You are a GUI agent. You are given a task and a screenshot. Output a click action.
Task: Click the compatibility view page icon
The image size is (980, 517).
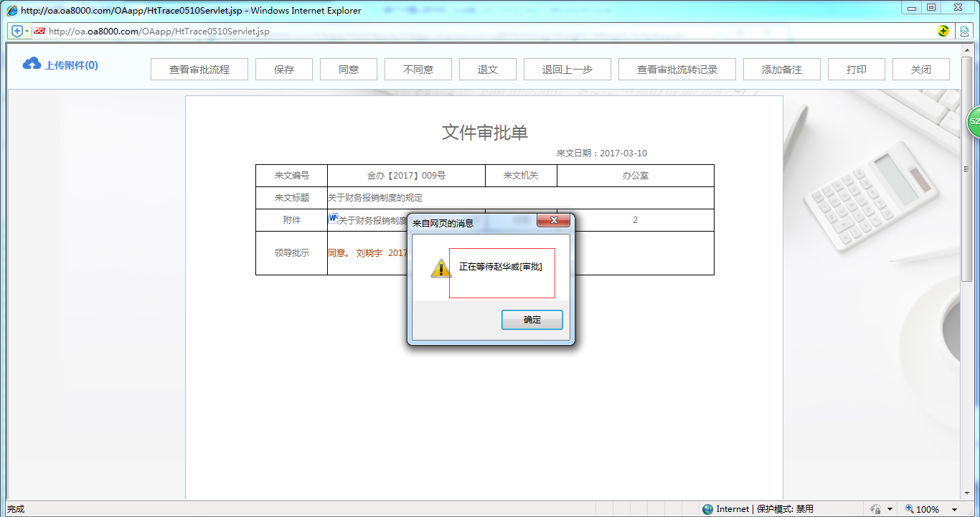[x=965, y=31]
